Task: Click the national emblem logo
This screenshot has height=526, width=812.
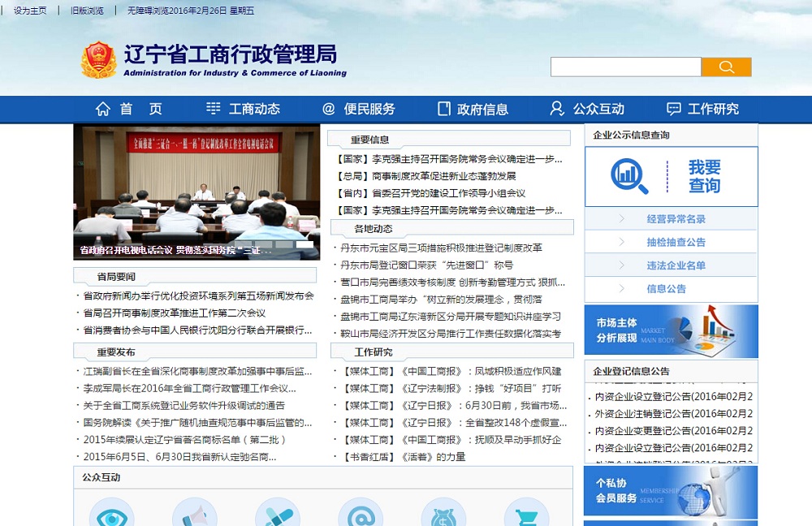Action: 98,60
